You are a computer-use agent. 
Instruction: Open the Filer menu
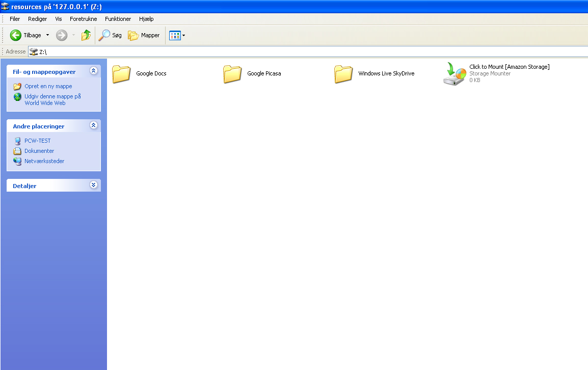[x=15, y=19]
